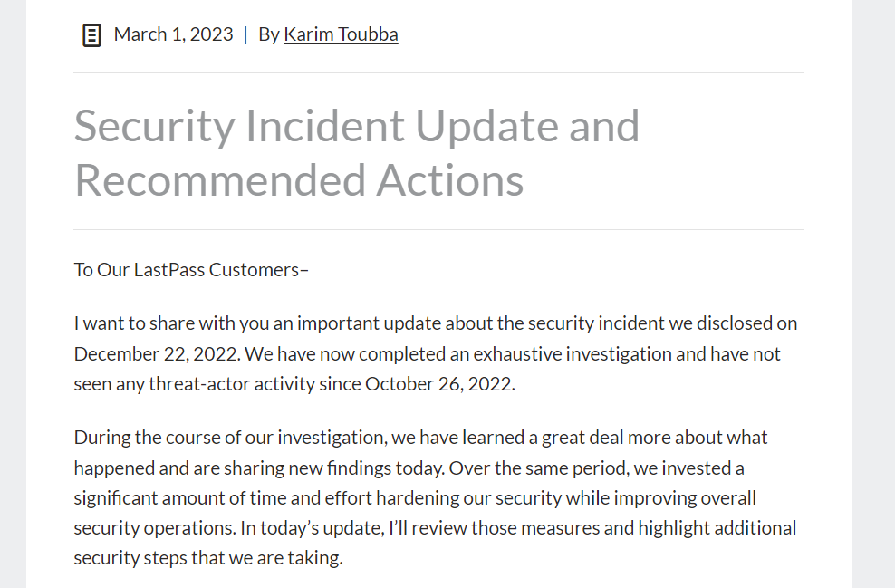Click the closing line "security steps that we are taking"

(208, 557)
